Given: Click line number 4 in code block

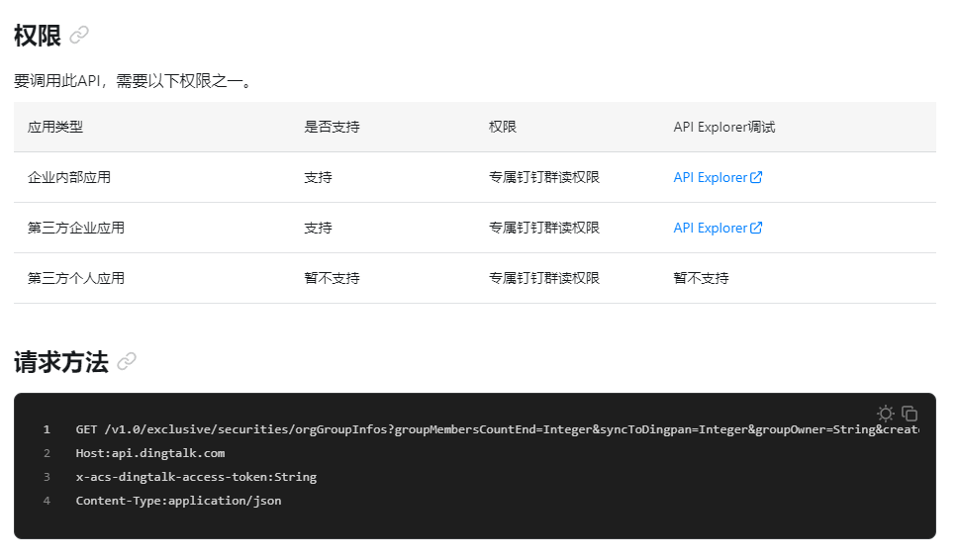Looking at the screenshot, I should 47,501.
